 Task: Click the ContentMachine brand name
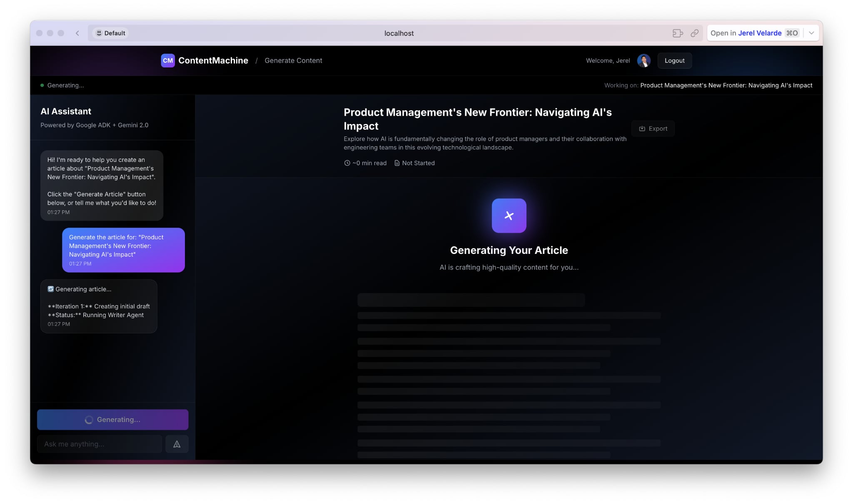point(213,60)
